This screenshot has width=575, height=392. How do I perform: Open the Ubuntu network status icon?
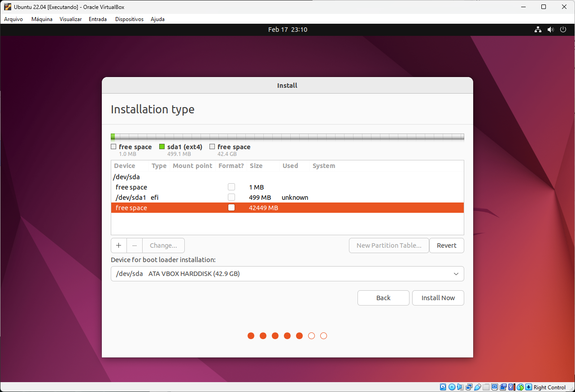pos(538,30)
